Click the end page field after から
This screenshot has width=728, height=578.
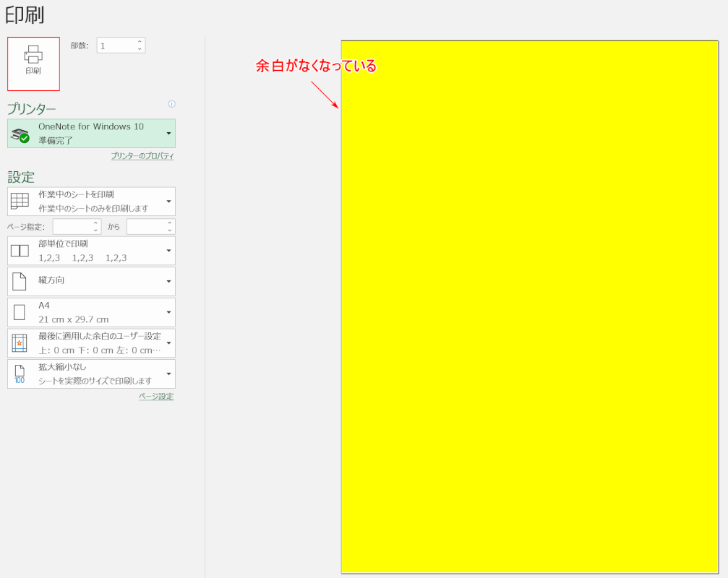[x=146, y=227]
